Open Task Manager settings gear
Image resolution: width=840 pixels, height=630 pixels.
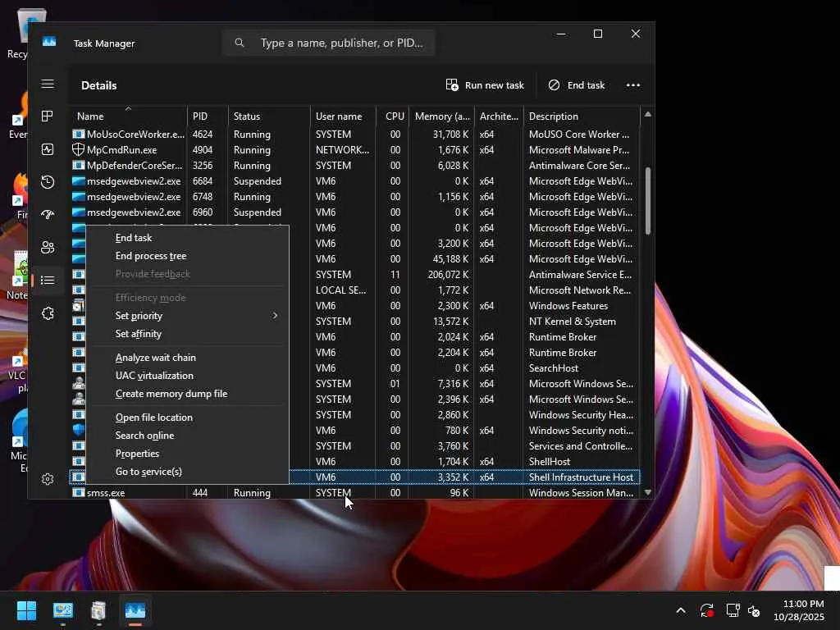[48, 479]
